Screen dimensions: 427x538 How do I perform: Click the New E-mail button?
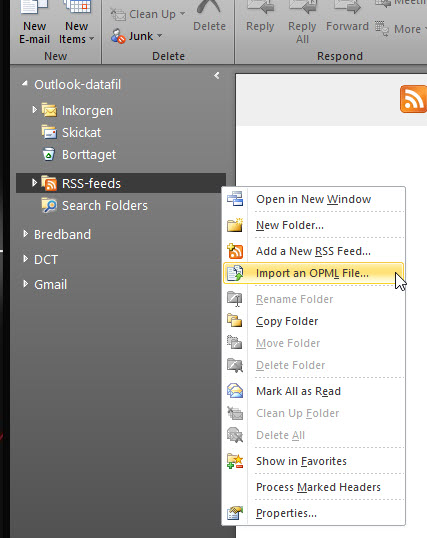[34, 23]
